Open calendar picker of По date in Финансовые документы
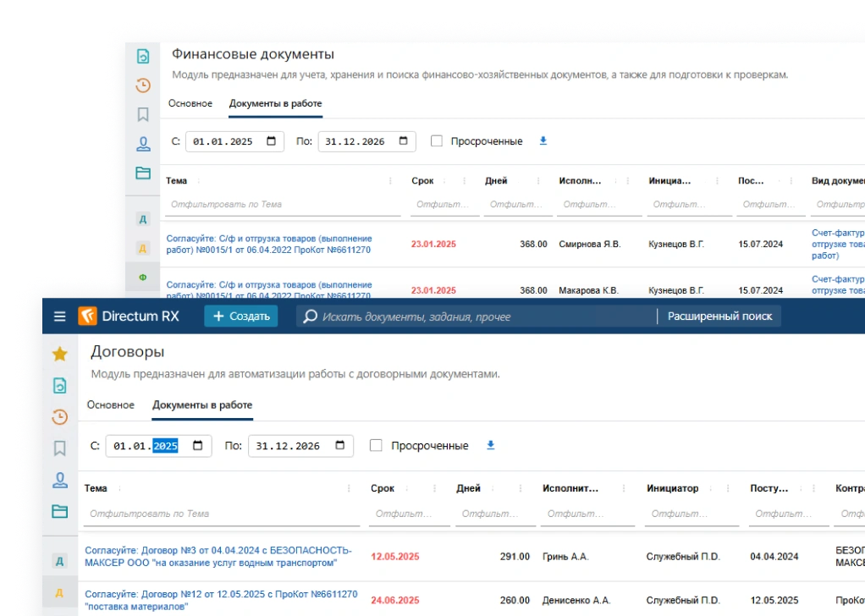865x616 pixels. [x=403, y=141]
